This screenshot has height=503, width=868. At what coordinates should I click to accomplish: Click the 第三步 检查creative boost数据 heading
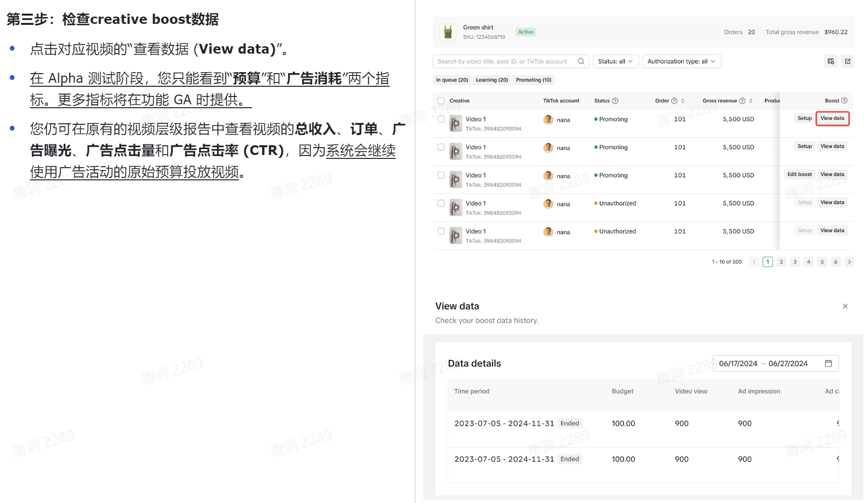[x=113, y=19]
